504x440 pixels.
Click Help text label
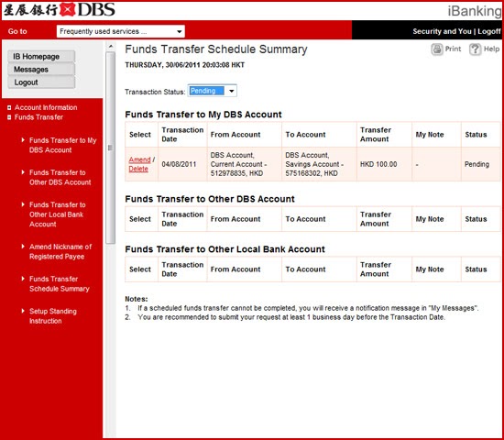coord(491,49)
